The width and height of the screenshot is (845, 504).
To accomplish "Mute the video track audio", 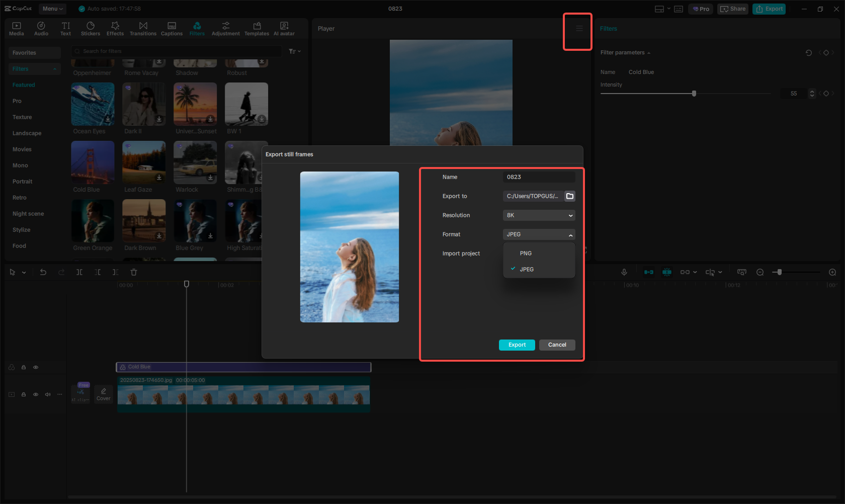I will point(47,394).
